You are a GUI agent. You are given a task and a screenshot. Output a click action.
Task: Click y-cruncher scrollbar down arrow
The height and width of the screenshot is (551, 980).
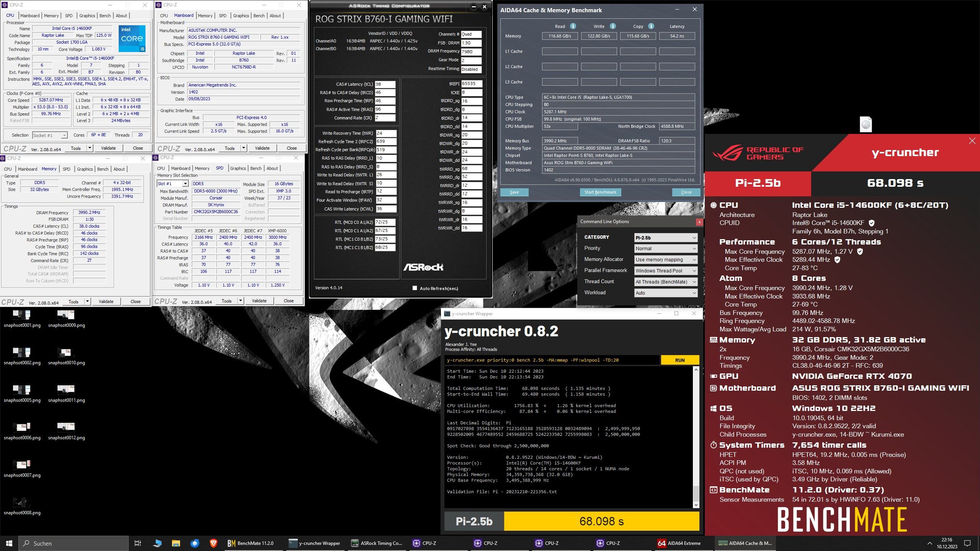(696, 505)
